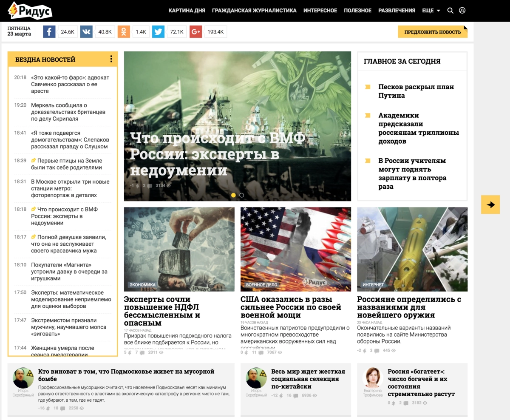Click the Экономика category tag on image

click(x=142, y=284)
